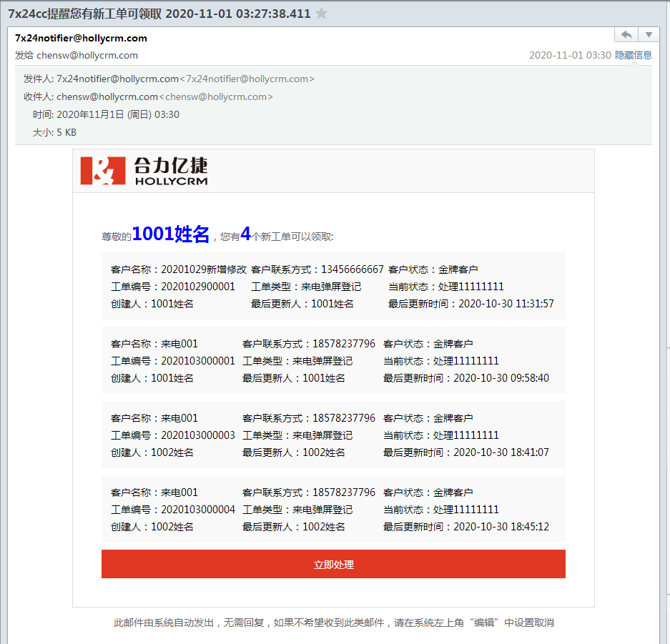The width and height of the screenshot is (670, 644).
Task: Click update time 2020-10-30 18:45:12
Action: [x=501, y=527]
